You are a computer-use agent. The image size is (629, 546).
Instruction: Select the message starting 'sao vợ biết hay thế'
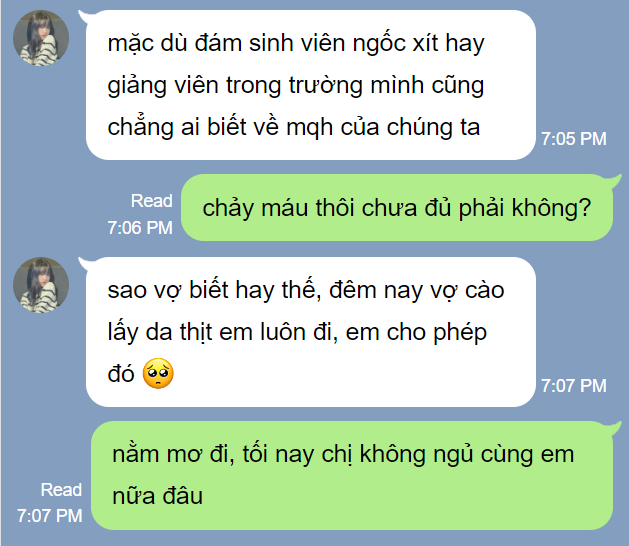point(311,332)
